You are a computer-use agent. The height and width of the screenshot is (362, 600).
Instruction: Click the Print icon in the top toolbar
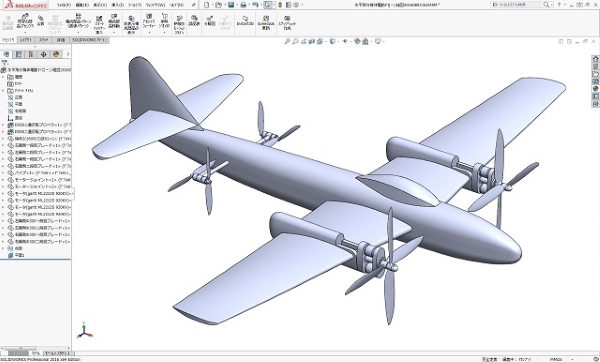243,5
